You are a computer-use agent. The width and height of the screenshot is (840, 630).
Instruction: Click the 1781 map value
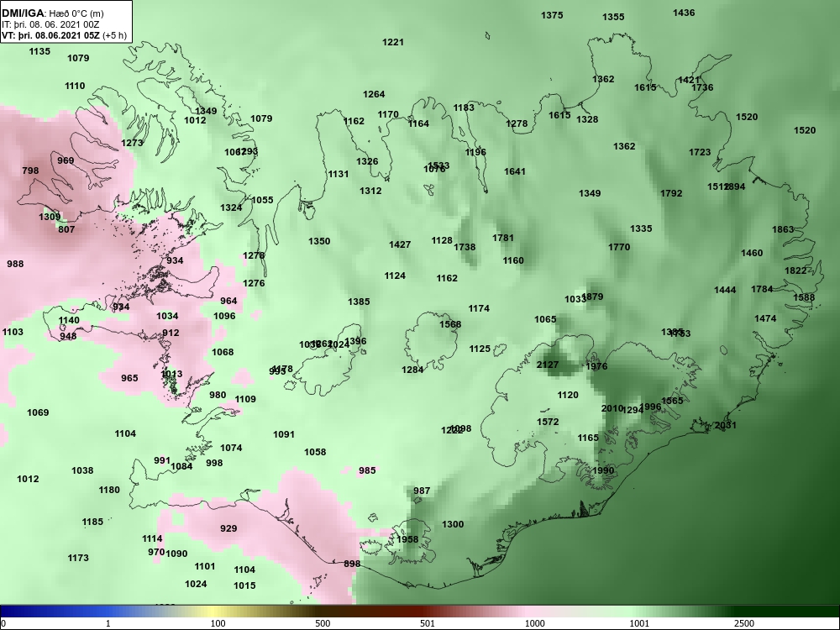pyautogui.click(x=503, y=238)
